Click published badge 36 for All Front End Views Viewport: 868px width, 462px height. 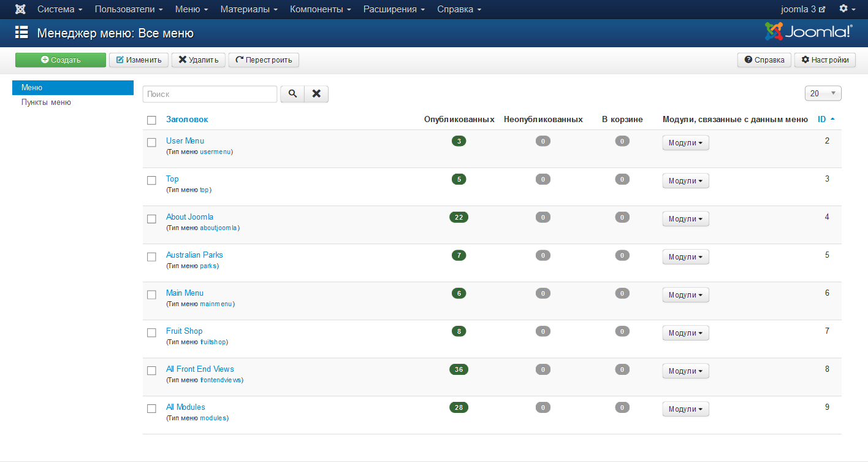coord(459,369)
